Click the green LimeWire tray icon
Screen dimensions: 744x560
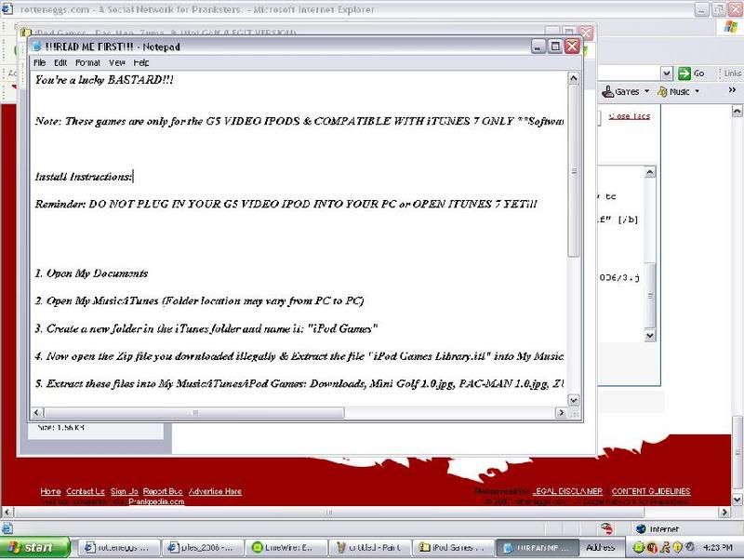click(x=639, y=548)
